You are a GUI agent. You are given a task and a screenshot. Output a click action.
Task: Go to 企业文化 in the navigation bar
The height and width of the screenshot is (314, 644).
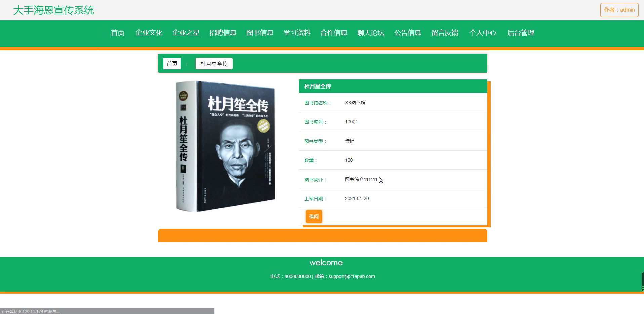pyautogui.click(x=149, y=33)
